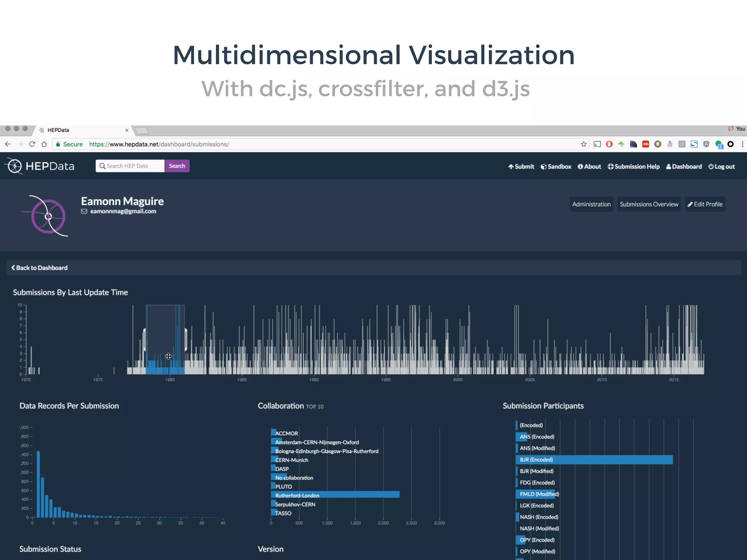Select the Rutherford-London collaboration bar
Viewport: 747px width, 560px height.
pos(335,495)
